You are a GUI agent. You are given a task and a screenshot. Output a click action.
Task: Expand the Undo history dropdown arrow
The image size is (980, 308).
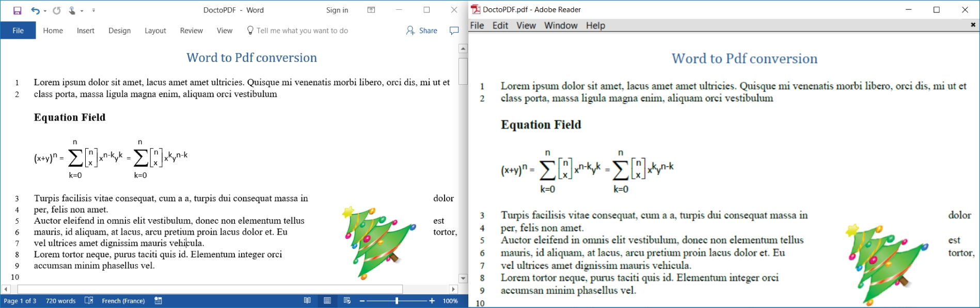click(x=45, y=11)
